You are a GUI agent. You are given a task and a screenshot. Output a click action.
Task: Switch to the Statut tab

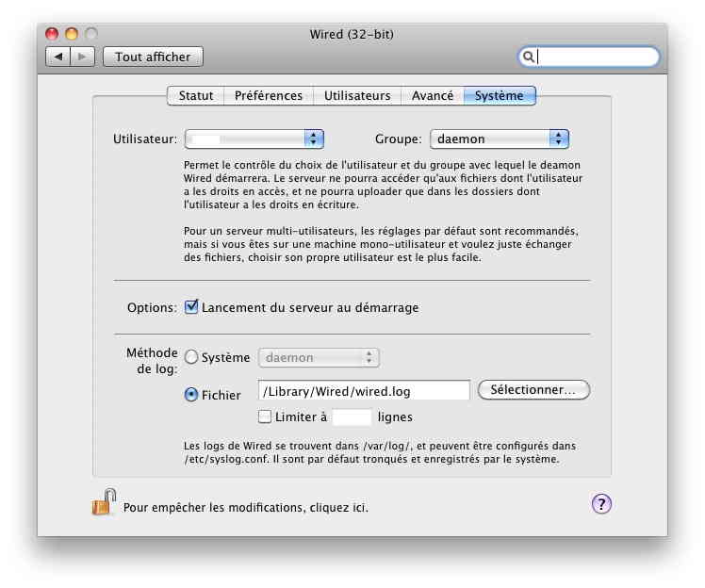[x=196, y=96]
